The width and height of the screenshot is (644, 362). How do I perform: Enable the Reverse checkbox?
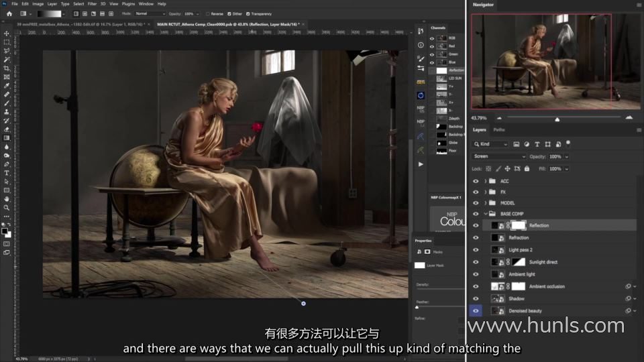click(x=207, y=13)
